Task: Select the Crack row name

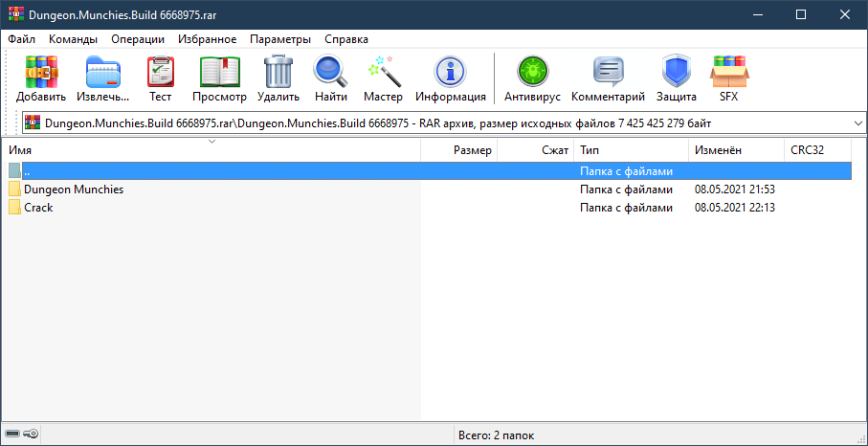Action: 38,208
